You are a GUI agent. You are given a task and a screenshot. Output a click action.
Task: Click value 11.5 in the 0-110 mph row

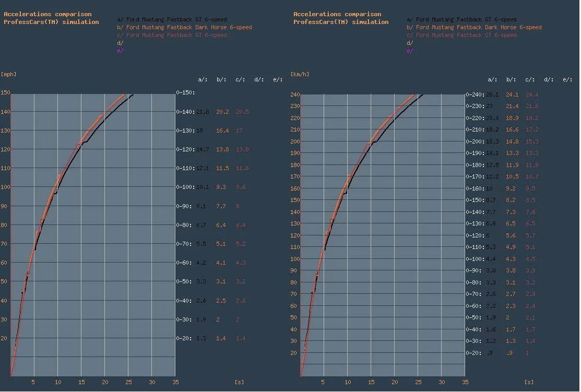click(222, 168)
